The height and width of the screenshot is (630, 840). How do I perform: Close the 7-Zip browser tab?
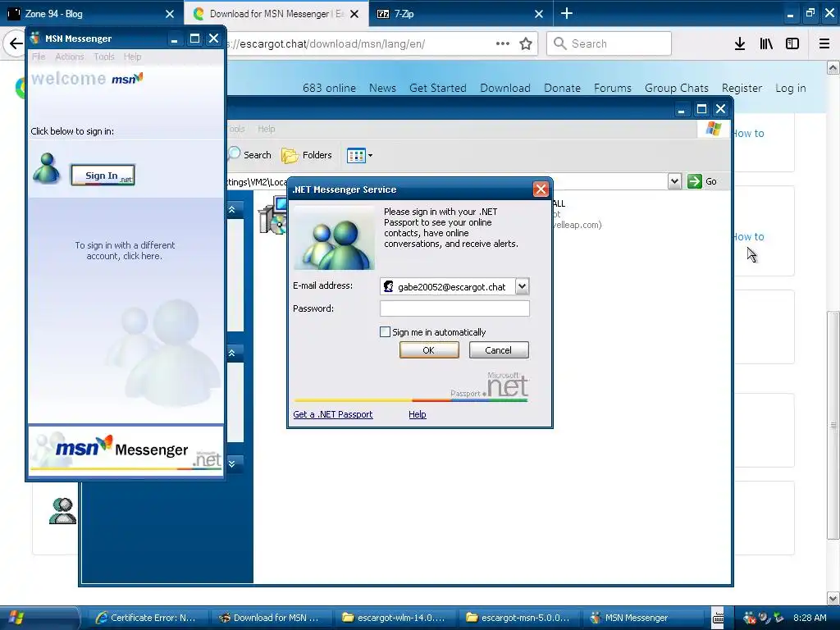click(x=539, y=14)
